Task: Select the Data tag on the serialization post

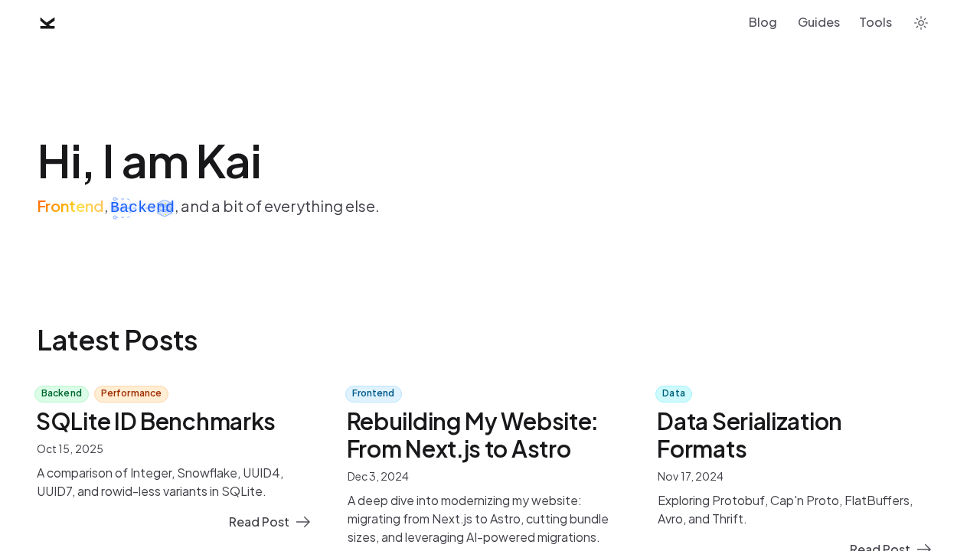Action: (x=673, y=393)
